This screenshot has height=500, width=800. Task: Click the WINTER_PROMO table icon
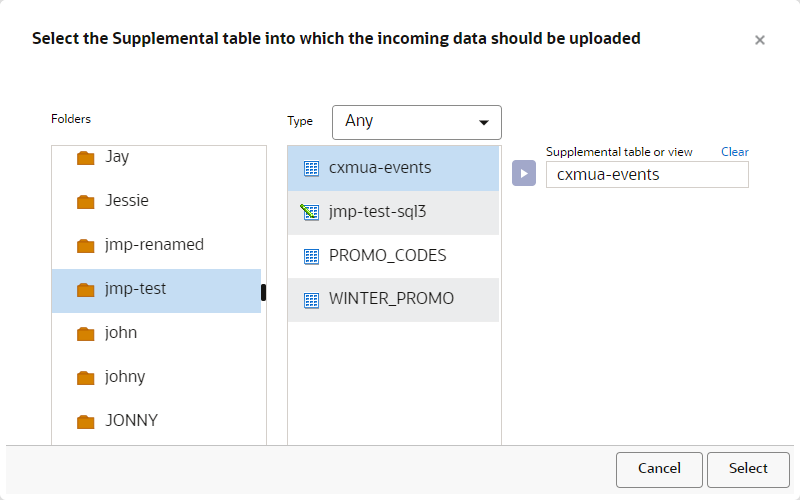pos(310,299)
